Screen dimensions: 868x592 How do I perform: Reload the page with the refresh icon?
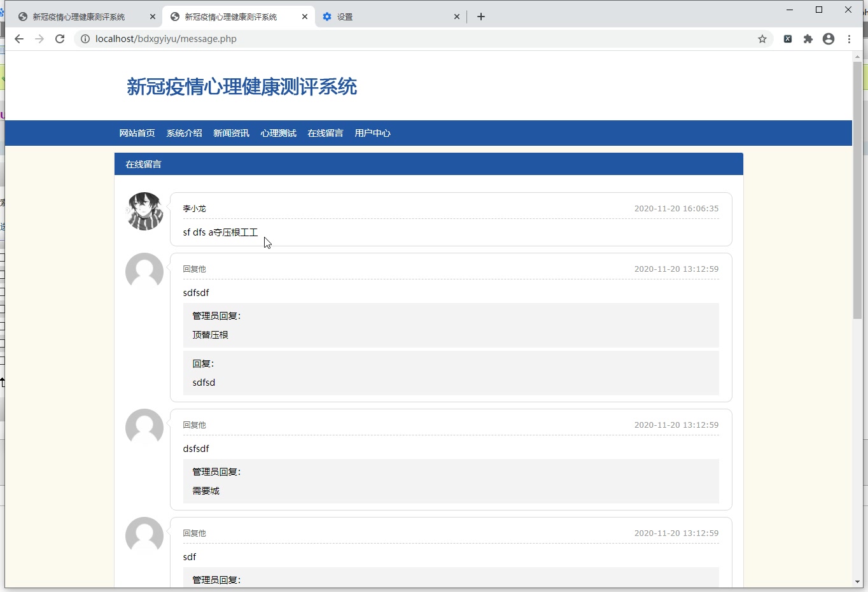point(60,39)
